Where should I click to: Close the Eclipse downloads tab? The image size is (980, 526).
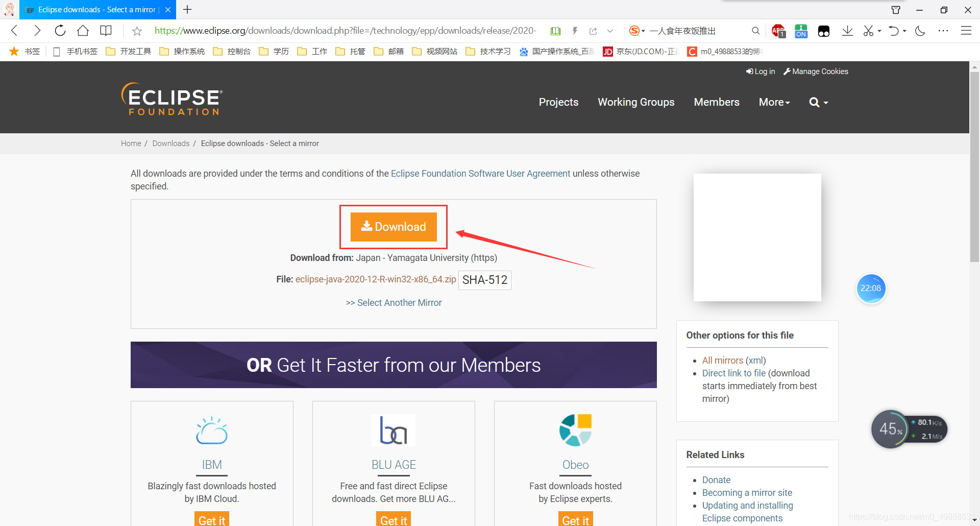point(167,10)
